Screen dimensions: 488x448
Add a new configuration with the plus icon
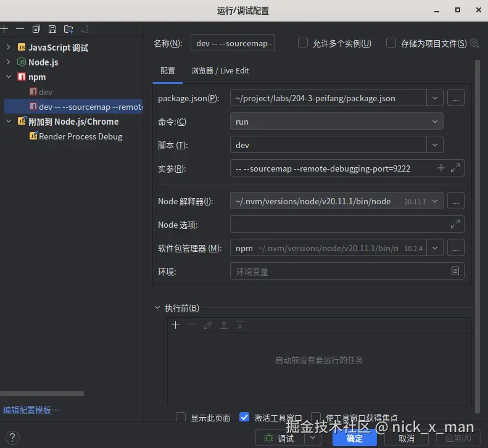[x=4, y=29]
